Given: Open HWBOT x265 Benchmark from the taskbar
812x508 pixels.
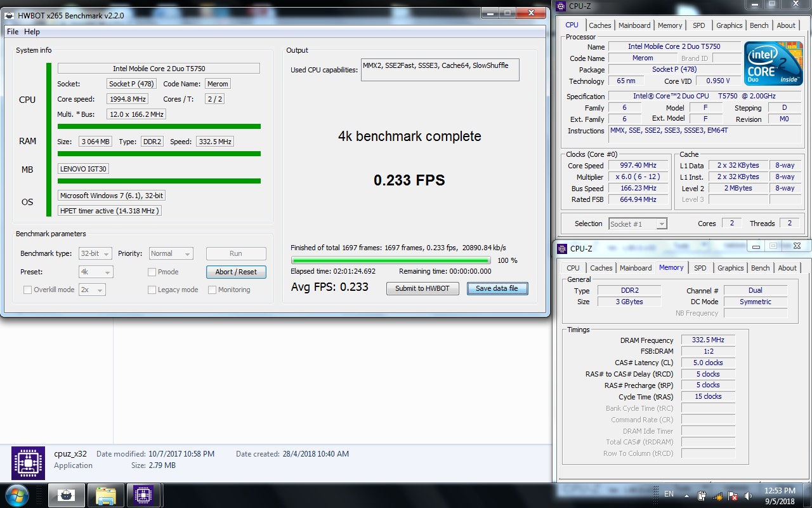Looking at the screenshot, I should pyautogui.click(x=67, y=495).
